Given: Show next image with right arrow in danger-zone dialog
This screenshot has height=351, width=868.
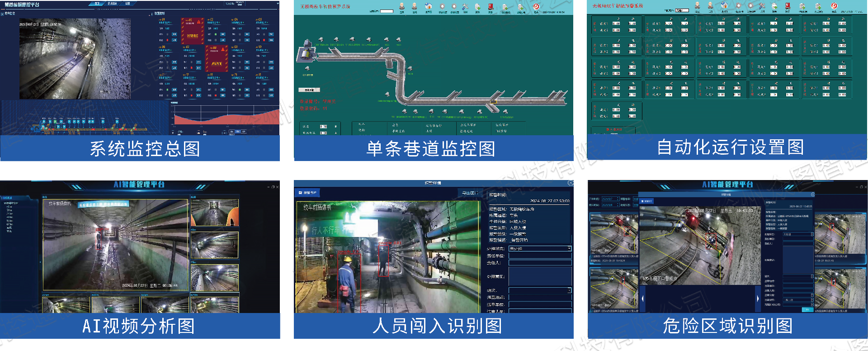Looking at the screenshot, I should coord(758,299).
